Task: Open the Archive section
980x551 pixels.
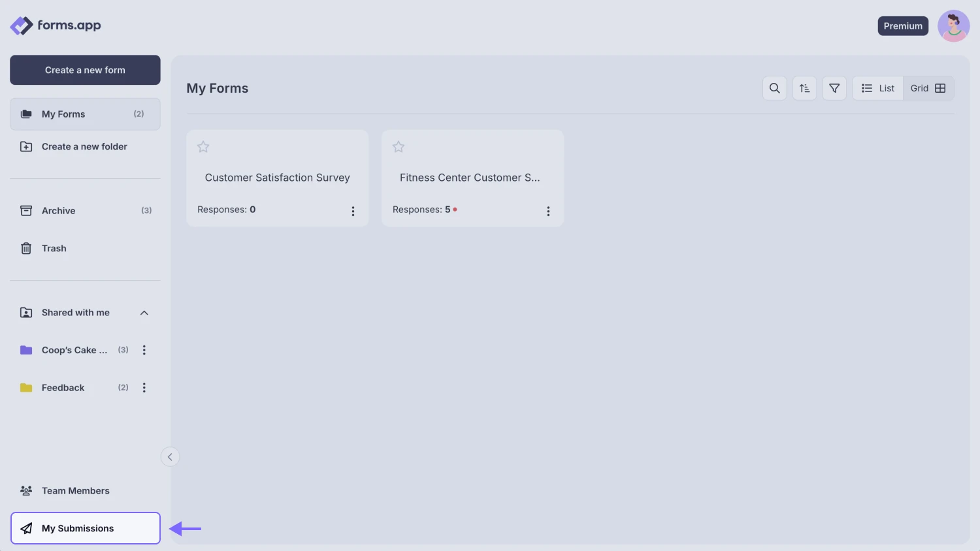Action: [58, 210]
